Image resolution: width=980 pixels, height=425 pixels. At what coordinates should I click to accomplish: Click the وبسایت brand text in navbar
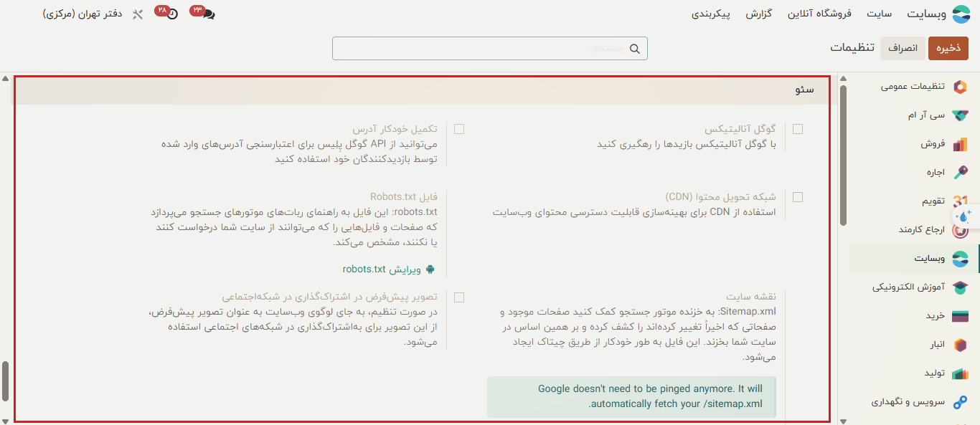coord(927,14)
